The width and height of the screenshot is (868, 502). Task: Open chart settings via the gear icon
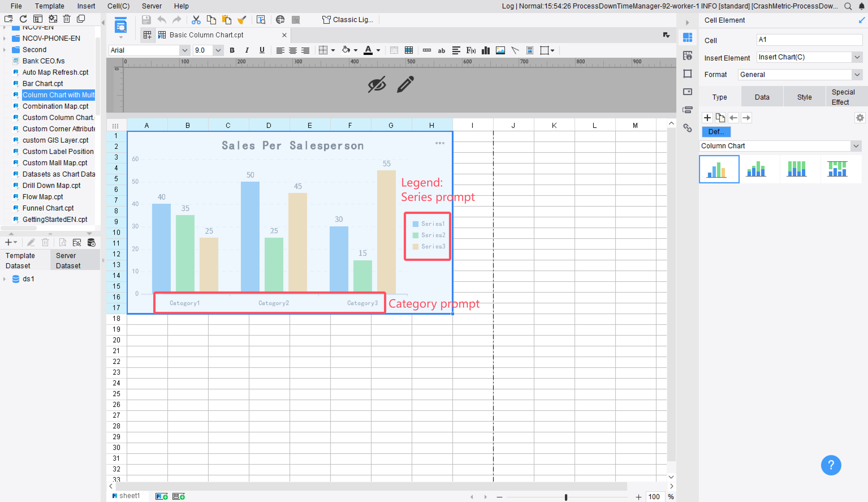pos(860,117)
